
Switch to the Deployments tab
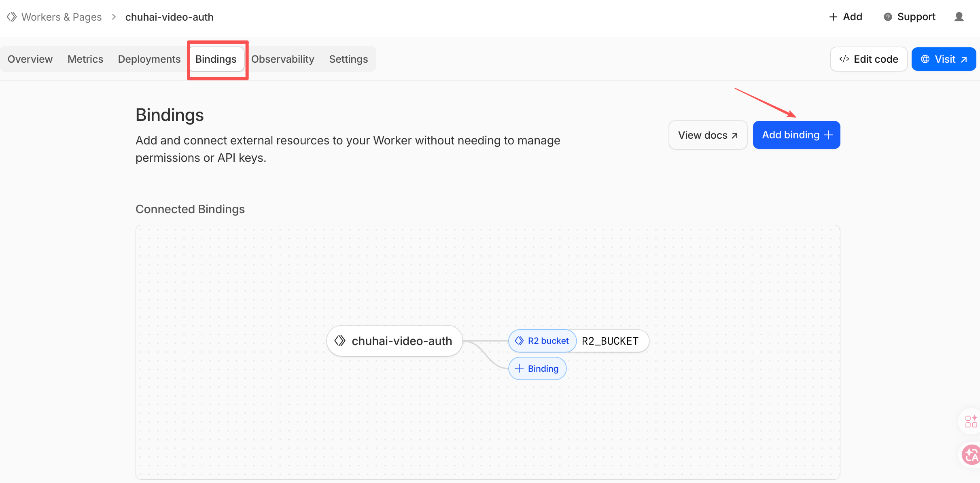pyautogui.click(x=149, y=59)
